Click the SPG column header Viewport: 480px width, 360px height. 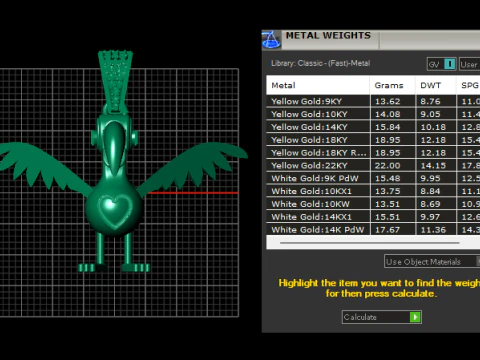click(468, 85)
